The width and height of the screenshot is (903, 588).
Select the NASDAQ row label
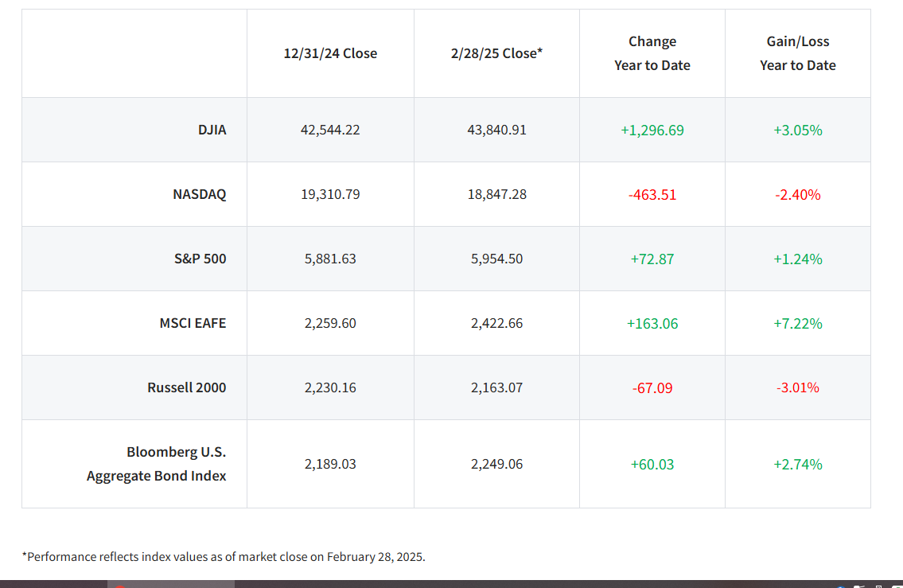199,194
